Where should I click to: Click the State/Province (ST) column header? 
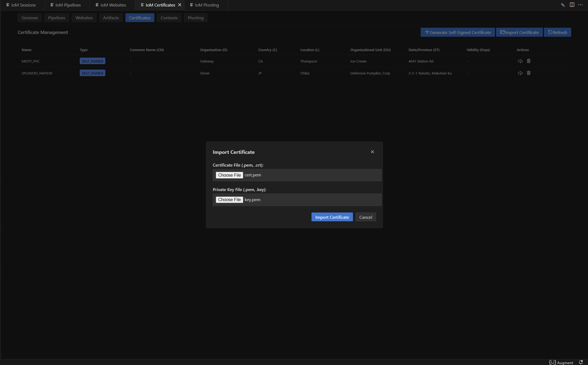pyautogui.click(x=424, y=50)
